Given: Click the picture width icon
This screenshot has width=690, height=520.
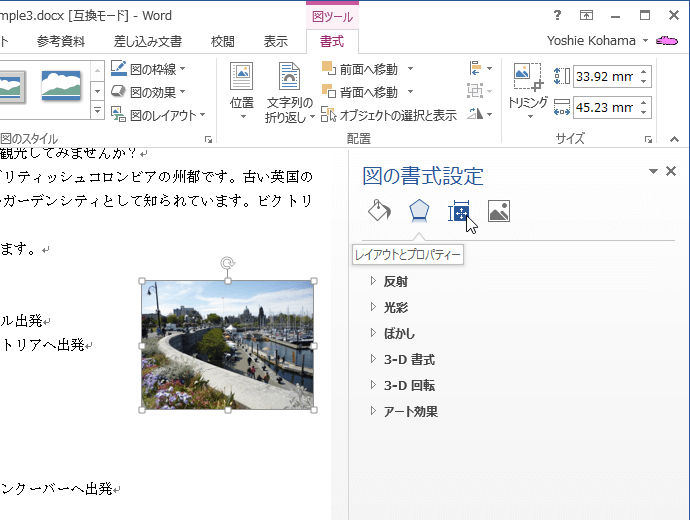Looking at the screenshot, I should click(562, 107).
